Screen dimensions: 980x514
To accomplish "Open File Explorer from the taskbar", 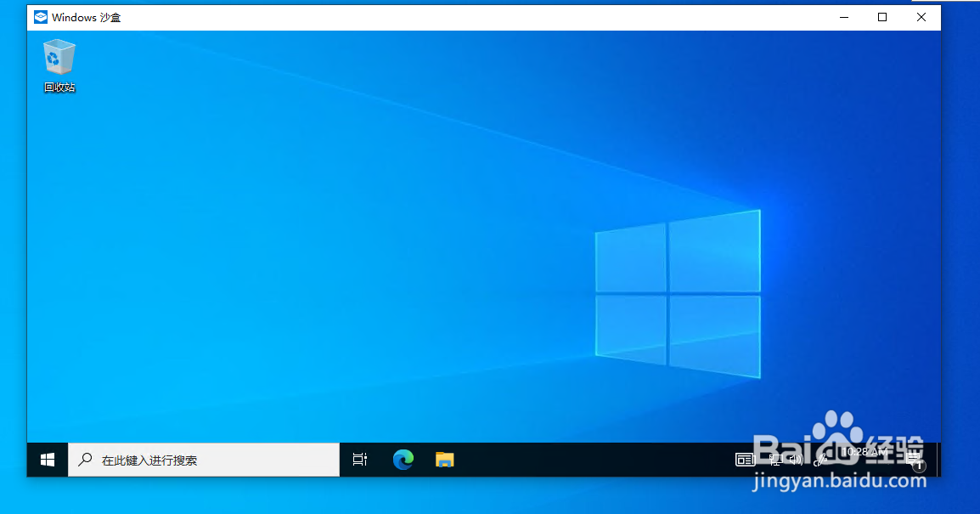I will (444, 460).
